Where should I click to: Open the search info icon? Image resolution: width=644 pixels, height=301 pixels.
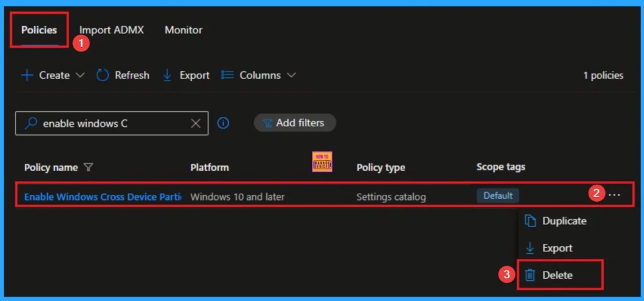223,123
